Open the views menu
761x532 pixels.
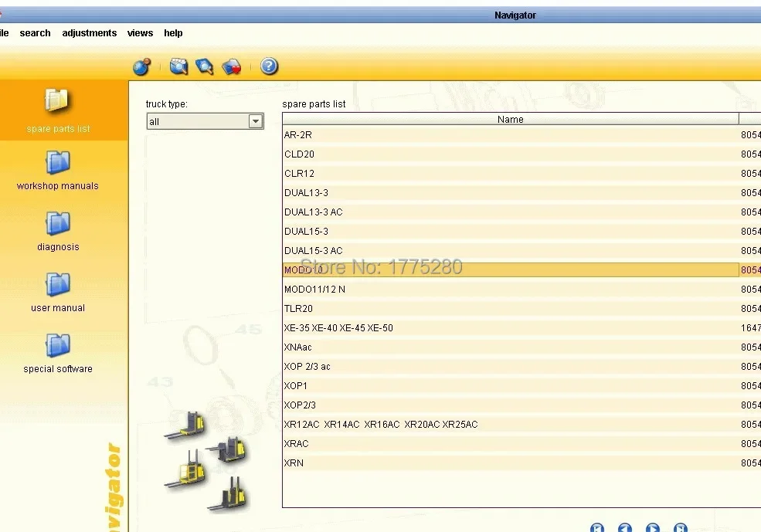click(140, 32)
